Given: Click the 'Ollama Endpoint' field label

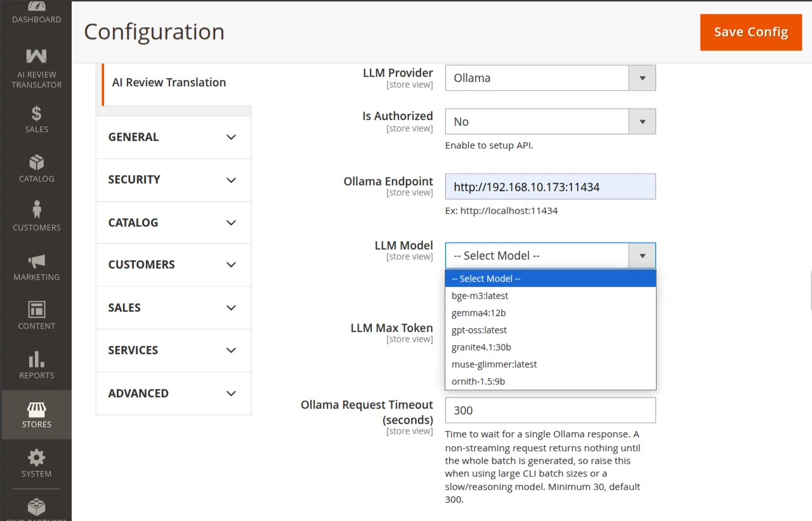Looking at the screenshot, I should coord(388,181).
